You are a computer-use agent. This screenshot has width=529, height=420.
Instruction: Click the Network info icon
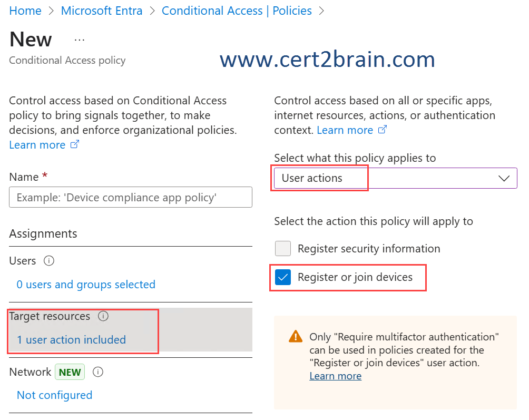click(x=98, y=372)
